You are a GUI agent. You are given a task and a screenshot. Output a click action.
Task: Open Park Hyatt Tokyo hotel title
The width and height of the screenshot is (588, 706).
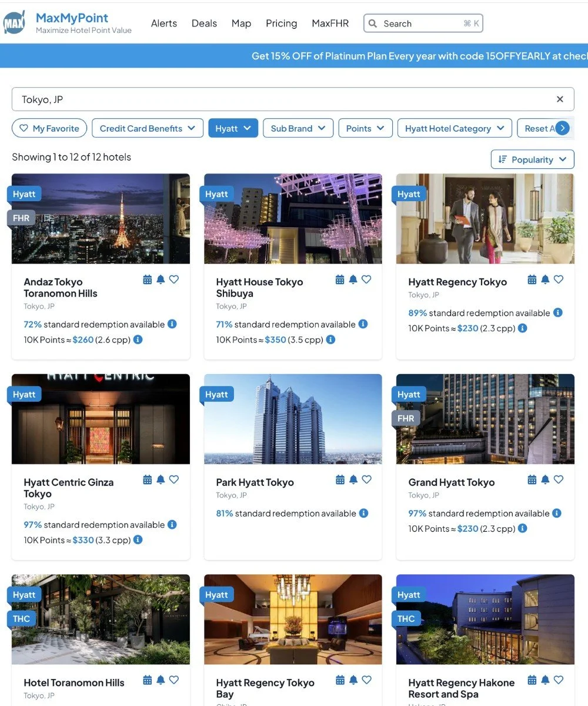[255, 482]
